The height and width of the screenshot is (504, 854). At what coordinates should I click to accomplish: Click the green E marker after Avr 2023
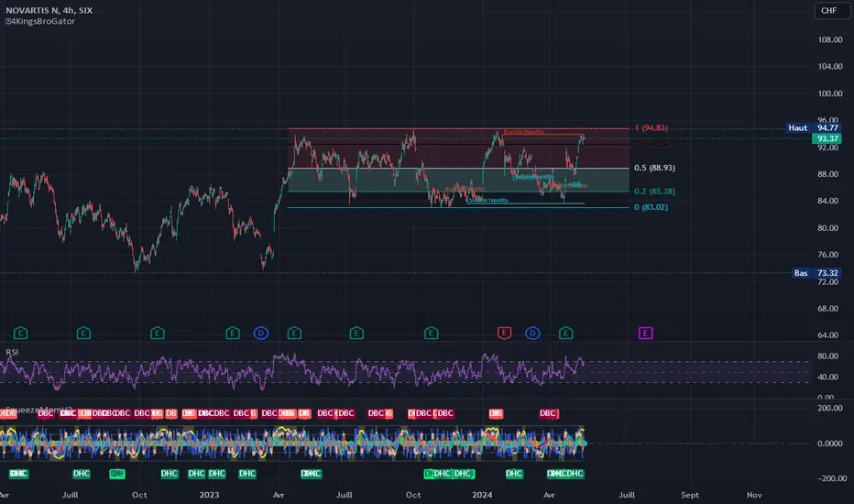(294, 333)
